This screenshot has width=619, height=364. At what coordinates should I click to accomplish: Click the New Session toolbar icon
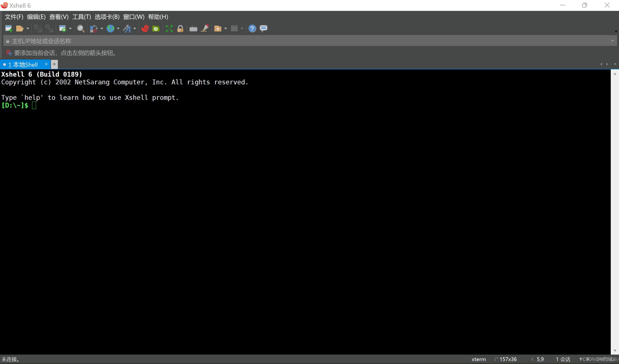9,29
